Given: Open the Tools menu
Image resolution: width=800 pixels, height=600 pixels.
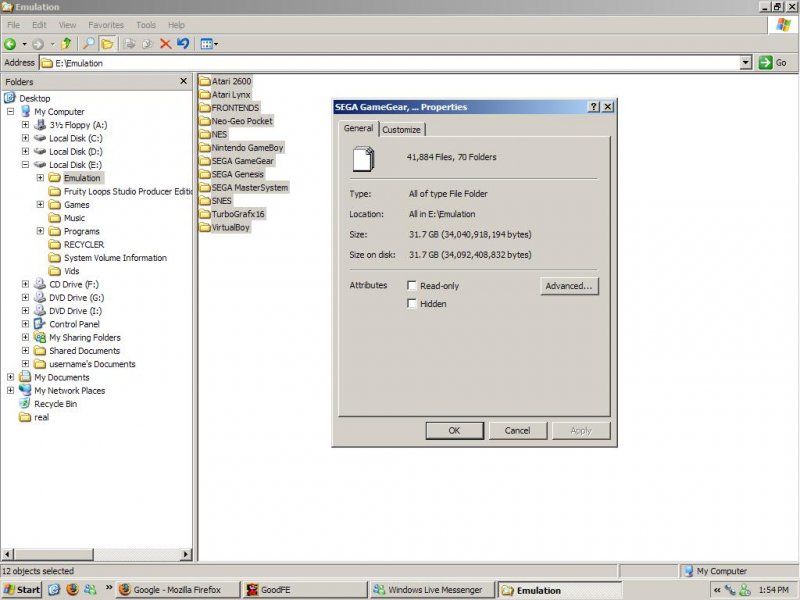Looking at the screenshot, I should (146, 25).
